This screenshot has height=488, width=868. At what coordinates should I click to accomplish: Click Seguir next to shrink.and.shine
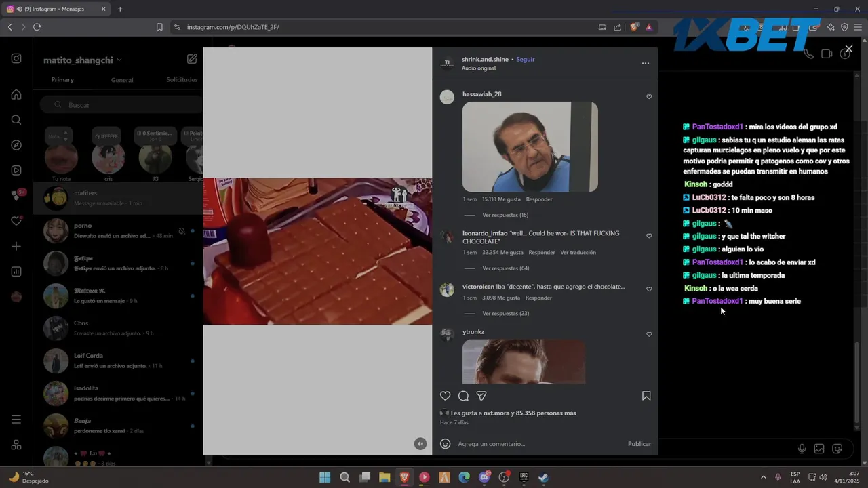(x=526, y=60)
